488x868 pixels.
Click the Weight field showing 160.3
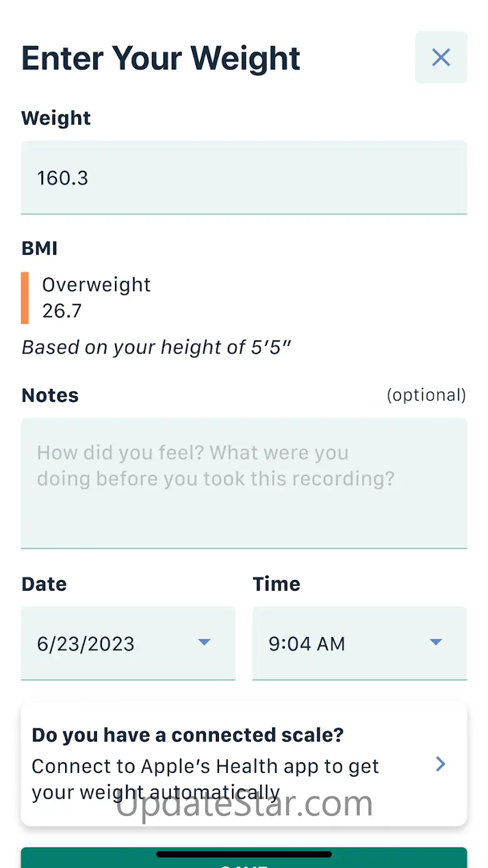[x=243, y=178]
